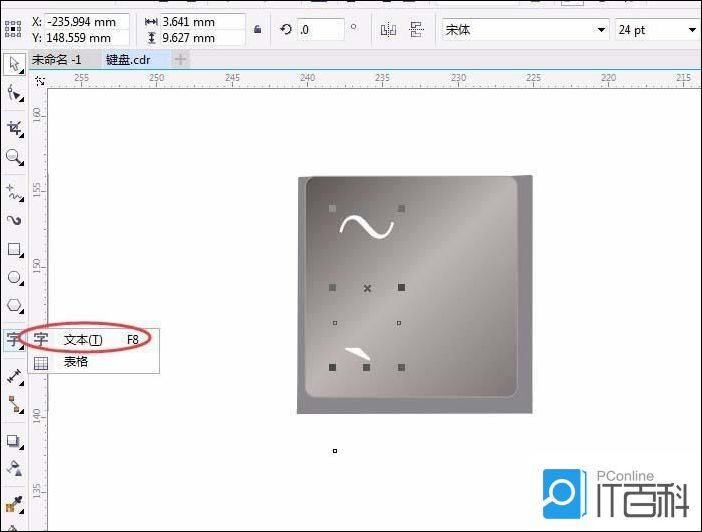Image resolution: width=702 pixels, height=532 pixels.
Task: Select the Text tool in toolbox
Action: pyautogui.click(x=14, y=340)
